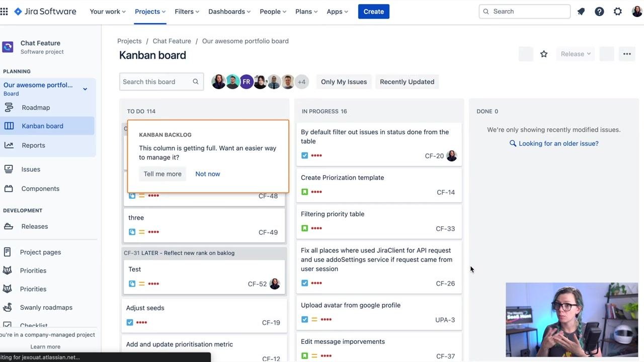Open the settings gear icon
644x362 pixels.
point(618,11)
